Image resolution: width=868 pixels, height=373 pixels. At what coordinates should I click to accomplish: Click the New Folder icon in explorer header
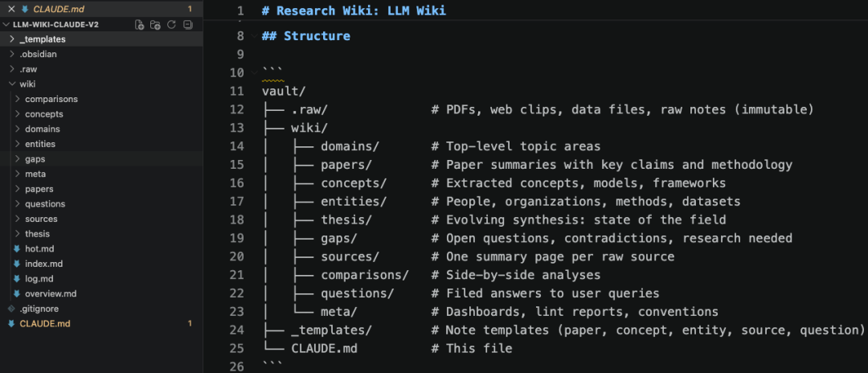[156, 24]
